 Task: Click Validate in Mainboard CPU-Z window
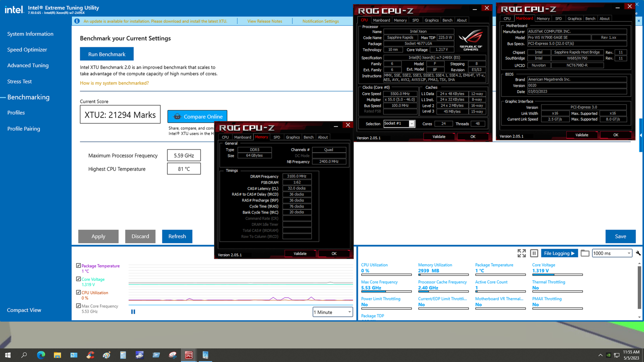[x=582, y=135]
